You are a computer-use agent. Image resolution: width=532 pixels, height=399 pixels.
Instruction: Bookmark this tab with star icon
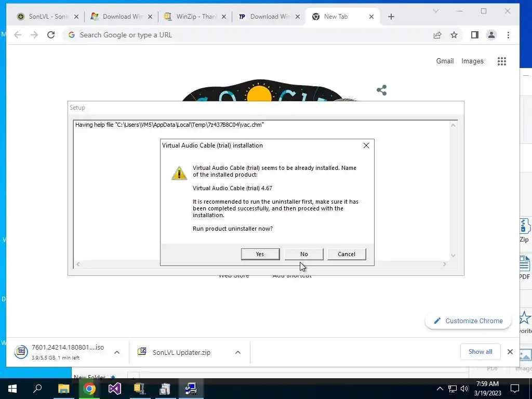pos(454,35)
